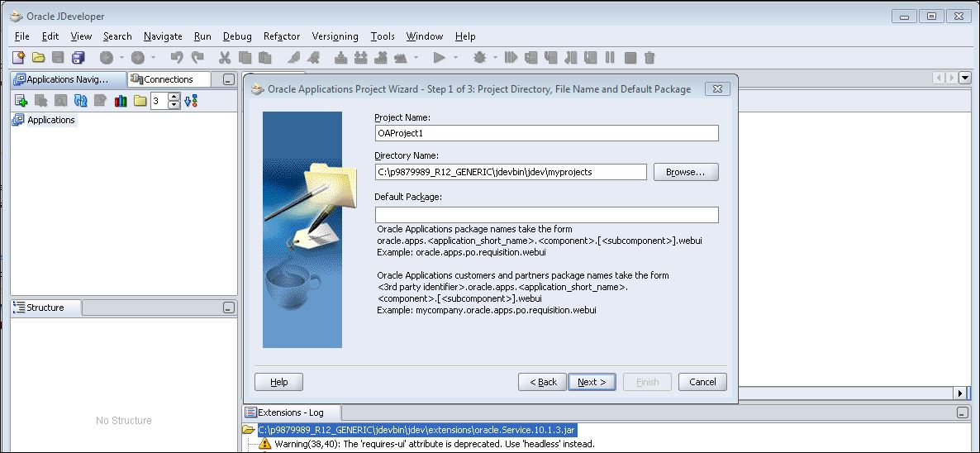Click the Back navigation arrow icon
Image resolution: width=980 pixels, height=453 pixels.
(x=107, y=58)
